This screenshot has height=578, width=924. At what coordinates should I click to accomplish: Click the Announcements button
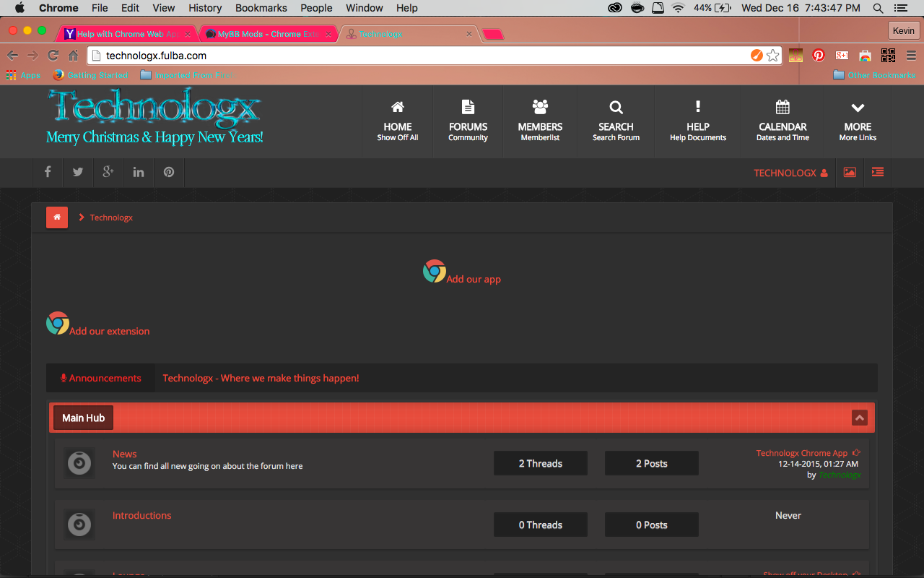pos(101,378)
